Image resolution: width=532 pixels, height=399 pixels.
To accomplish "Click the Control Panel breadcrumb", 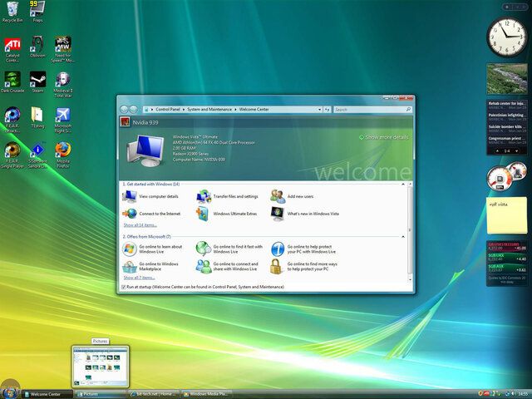I will pyautogui.click(x=168, y=110).
